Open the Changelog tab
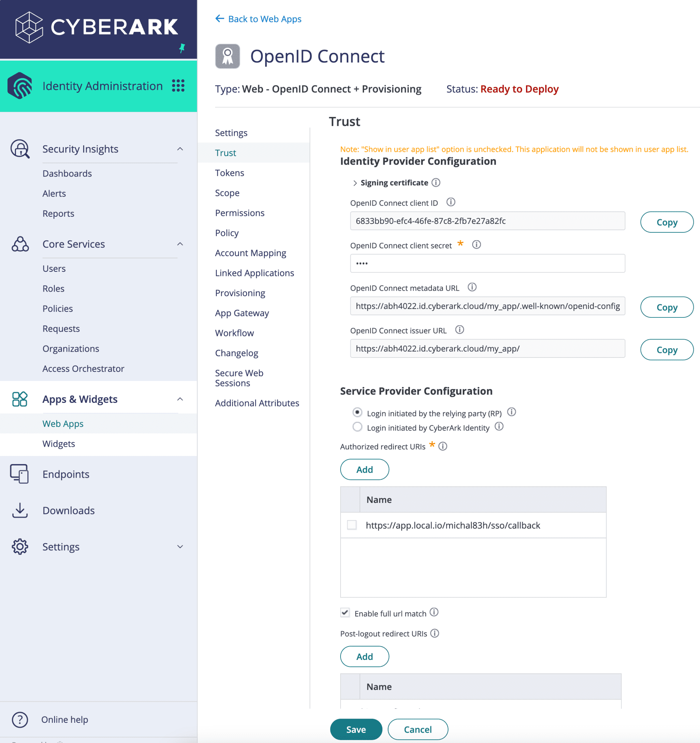 pyautogui.click(x=237, y=353)
